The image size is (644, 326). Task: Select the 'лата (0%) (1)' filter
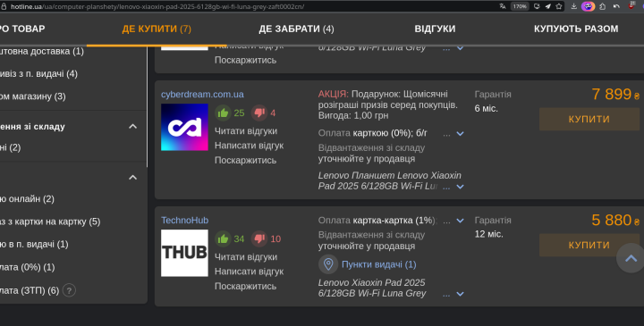point(27,267)
